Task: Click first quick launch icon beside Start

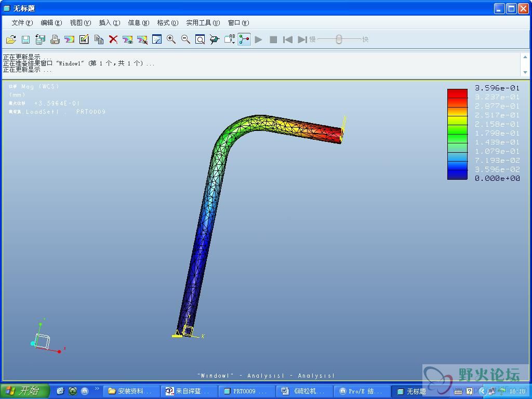Action: [60, 391]
